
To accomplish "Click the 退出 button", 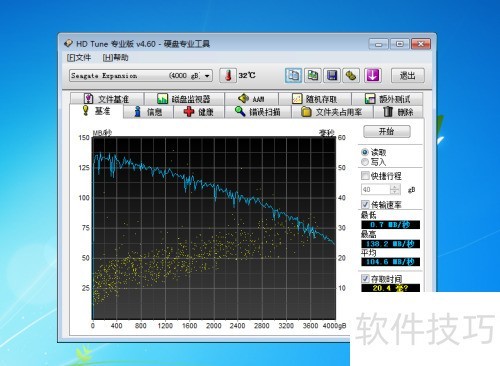I will click(408, 76).
